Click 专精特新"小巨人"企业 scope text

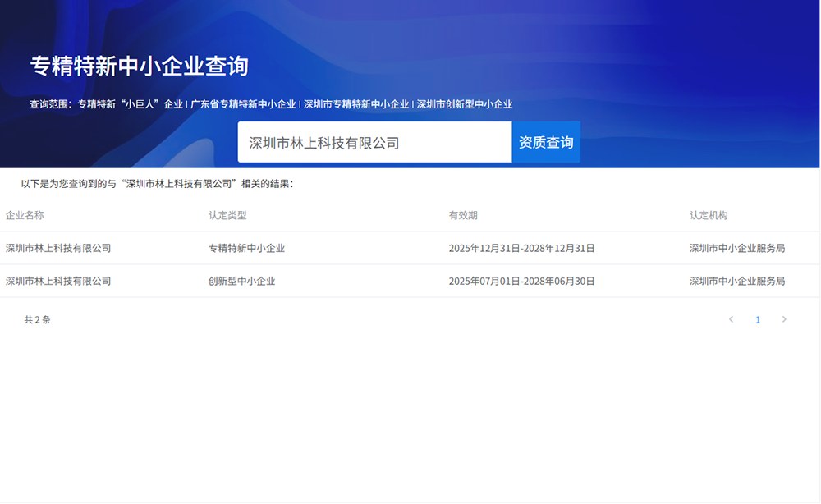tap(130, 104)
